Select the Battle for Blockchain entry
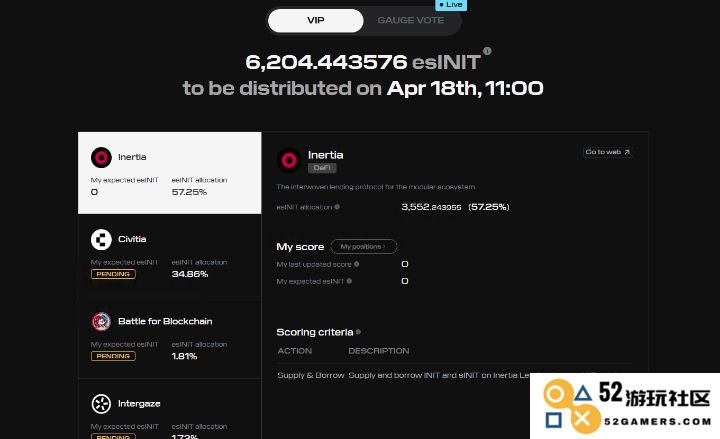 [169, 338]
